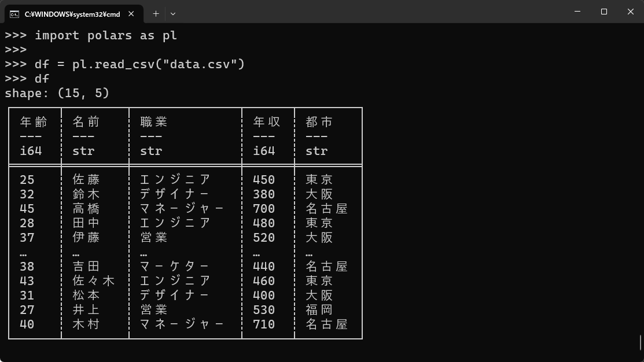Click the マーケター occupation cell
The width and height of the screenshot is (644, 362).
[x=175, y=267]
